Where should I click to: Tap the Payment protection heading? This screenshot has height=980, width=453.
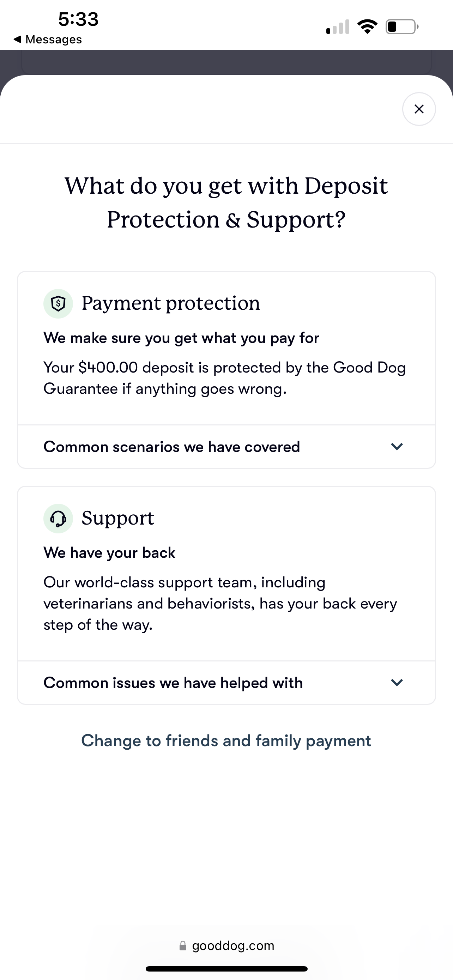(171, 303)
